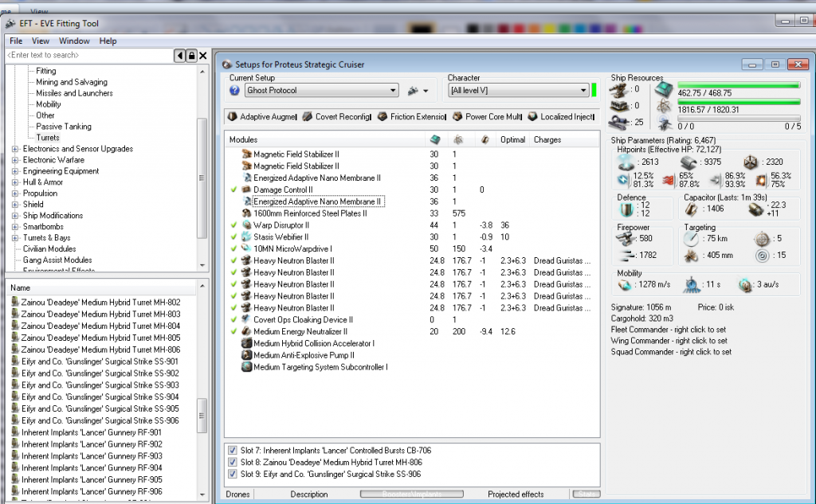Open the File menu

point(16,41)
